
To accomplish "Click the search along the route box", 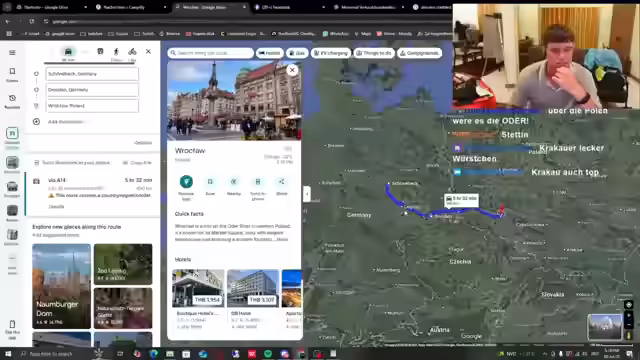I will [210, 53].
